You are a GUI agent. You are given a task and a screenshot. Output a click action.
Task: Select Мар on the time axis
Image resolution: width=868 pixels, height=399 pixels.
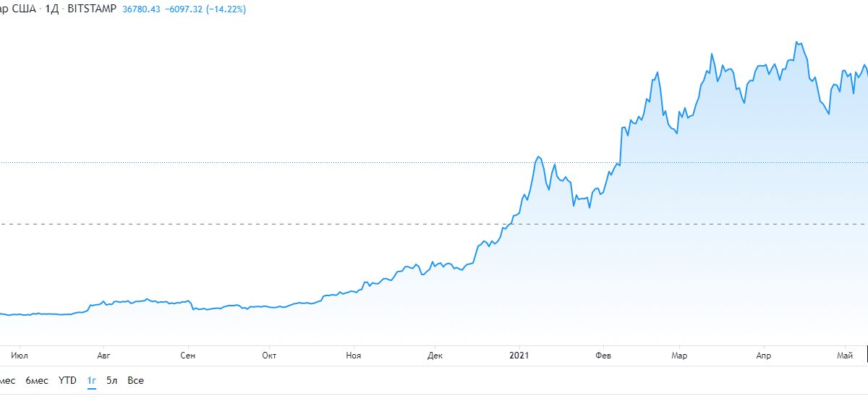tap(679, 356)
